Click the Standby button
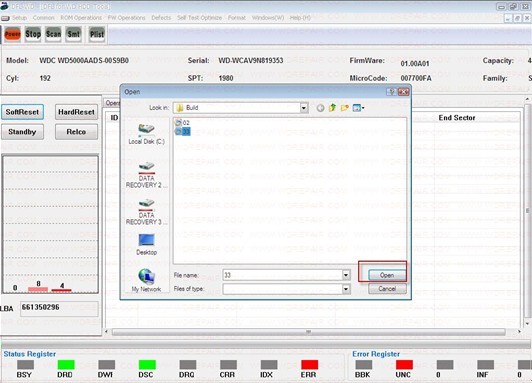The image size is (532, 383). click(22, 132)
